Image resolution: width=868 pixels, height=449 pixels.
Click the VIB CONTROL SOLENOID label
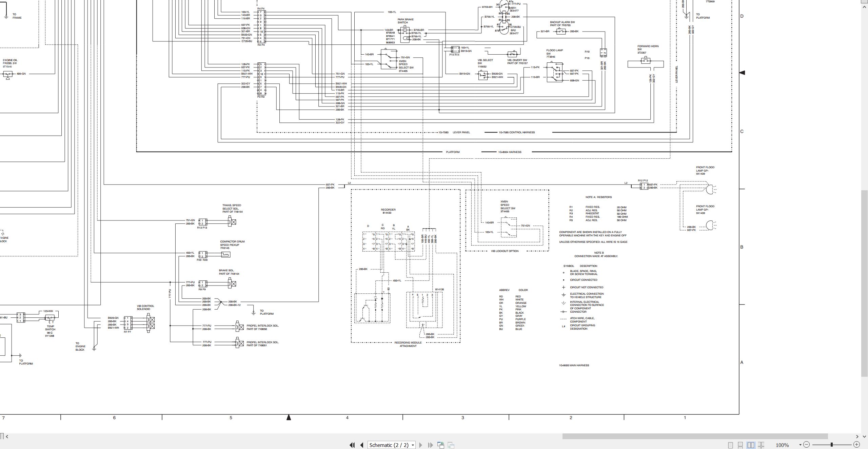145,307
